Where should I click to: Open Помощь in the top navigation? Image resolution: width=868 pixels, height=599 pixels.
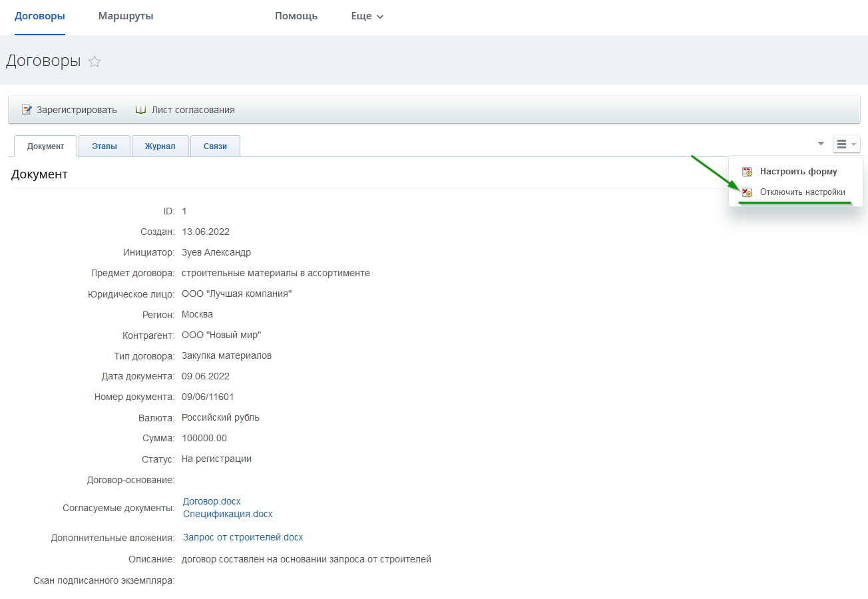[x=296, y=16]
